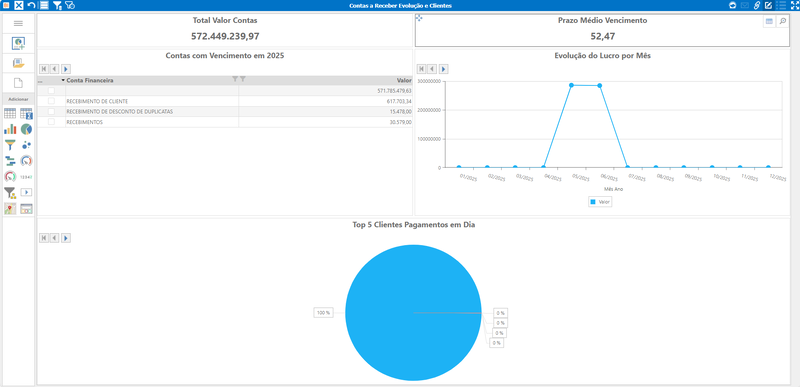Screen dimensions: 800x387
Task: Add a map with pin item
Action: click(10, 209)
